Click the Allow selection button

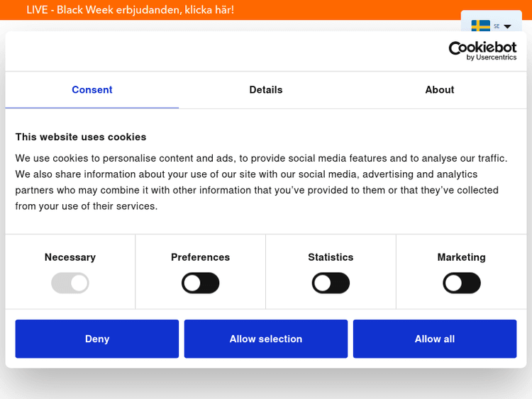coord(266,339)
